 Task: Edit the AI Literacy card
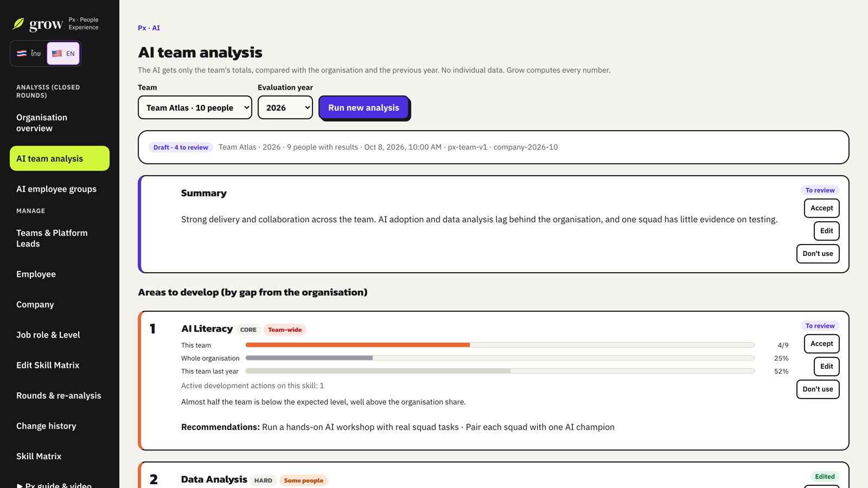[826, 367]
